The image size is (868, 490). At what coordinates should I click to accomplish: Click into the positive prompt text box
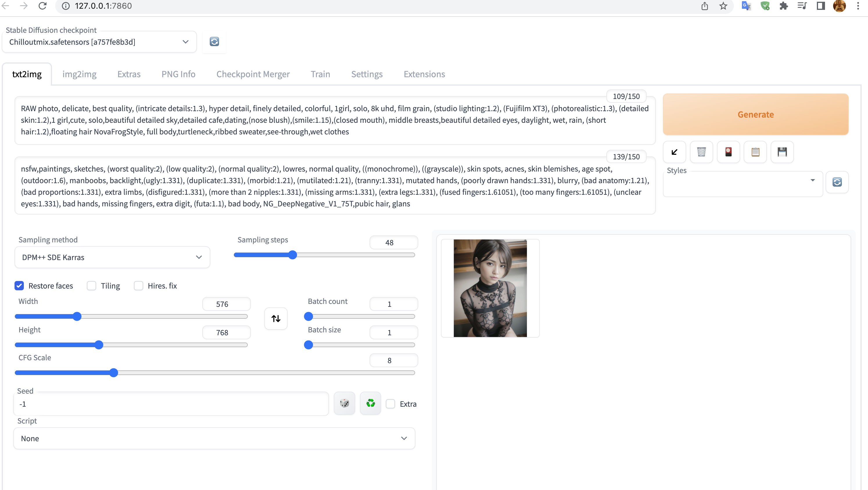pyautogui.click(x=335, y=120)
